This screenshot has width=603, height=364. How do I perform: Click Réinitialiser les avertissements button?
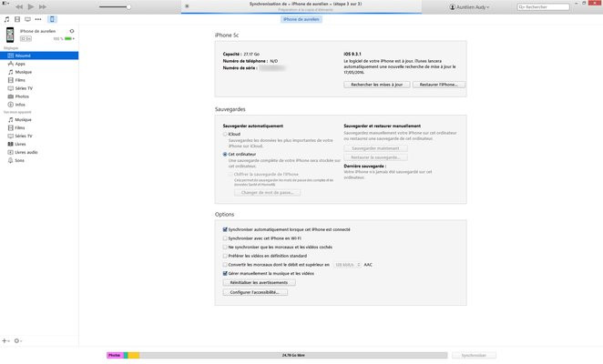point(259,282)
